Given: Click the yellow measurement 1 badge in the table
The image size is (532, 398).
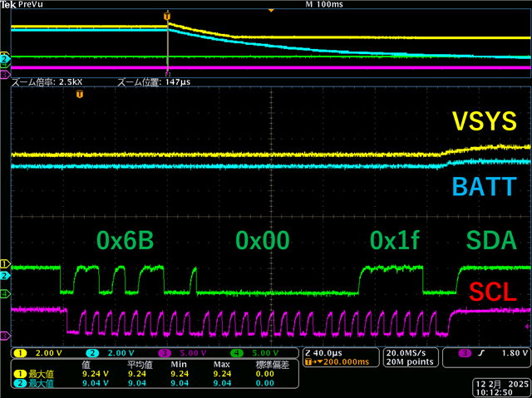Looking at the screenshot, I should [x=20, y=374].
